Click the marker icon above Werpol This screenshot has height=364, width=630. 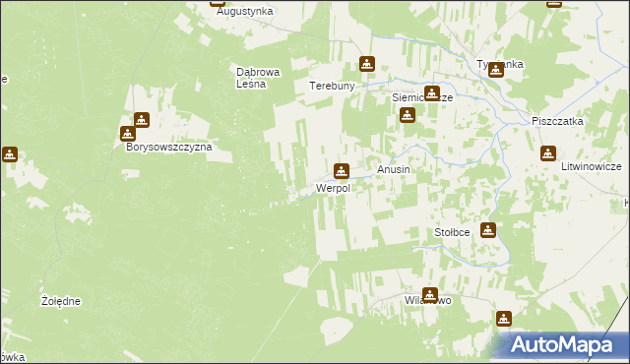[342, 171]
